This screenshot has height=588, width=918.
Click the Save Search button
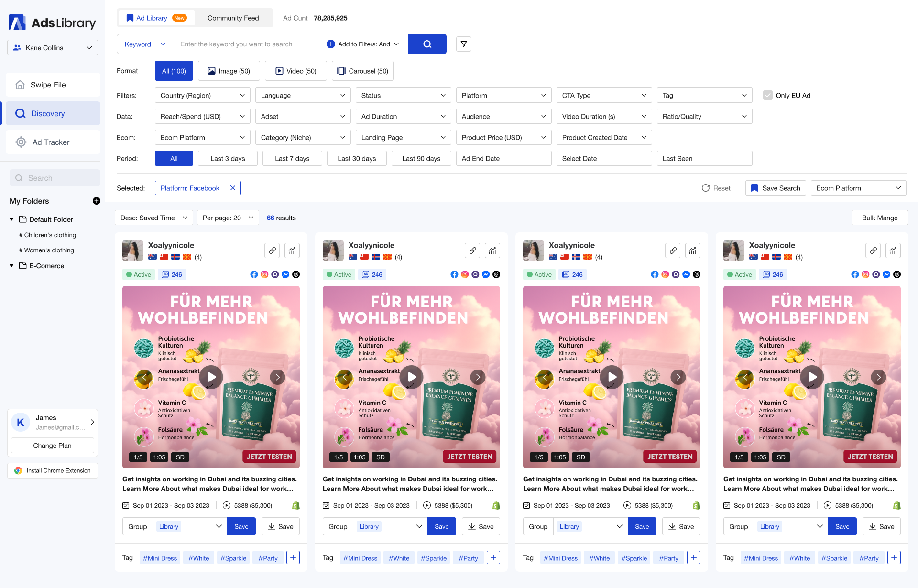pos(776,188)
